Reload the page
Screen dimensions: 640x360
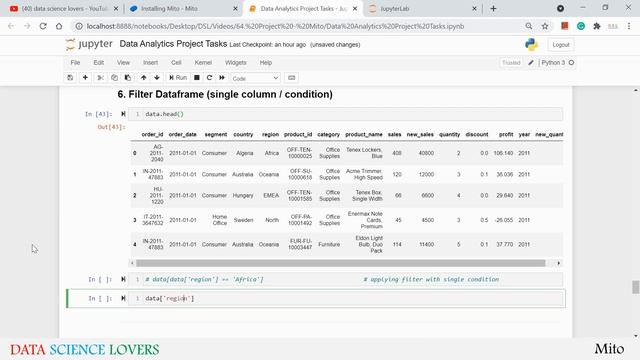43,26
